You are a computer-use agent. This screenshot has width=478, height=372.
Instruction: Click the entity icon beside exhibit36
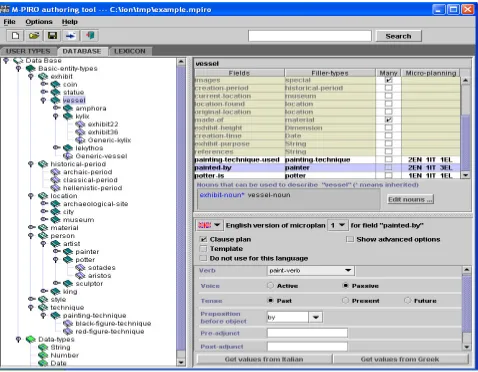point(80,132)
